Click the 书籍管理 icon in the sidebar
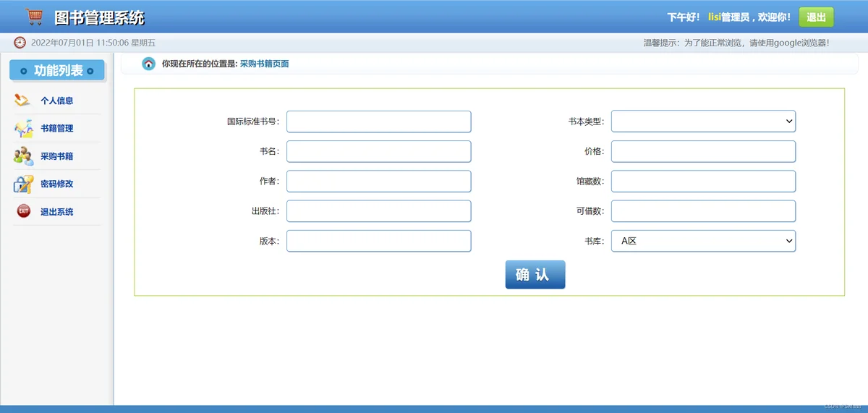Viewport: 868px width, 413px height. tap(23, 129)
